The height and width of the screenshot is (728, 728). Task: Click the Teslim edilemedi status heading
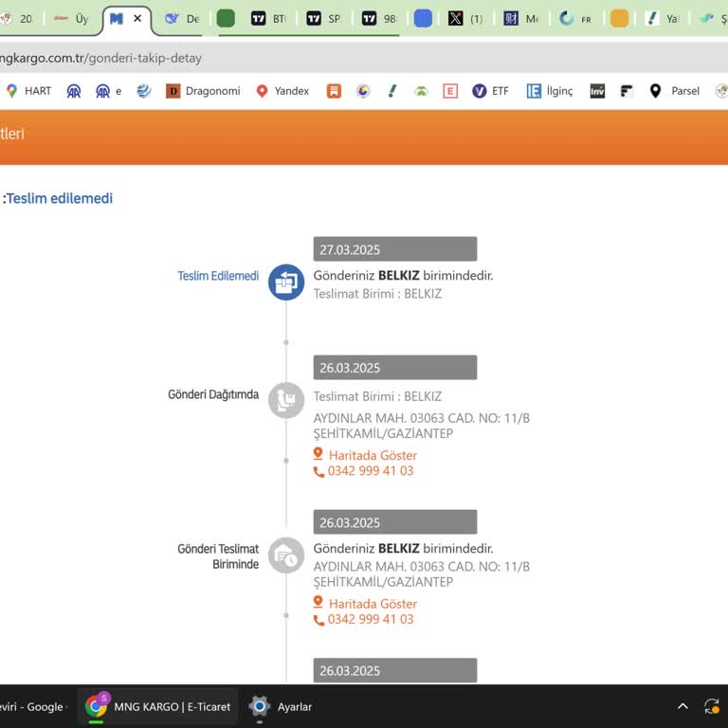(58, 198)
